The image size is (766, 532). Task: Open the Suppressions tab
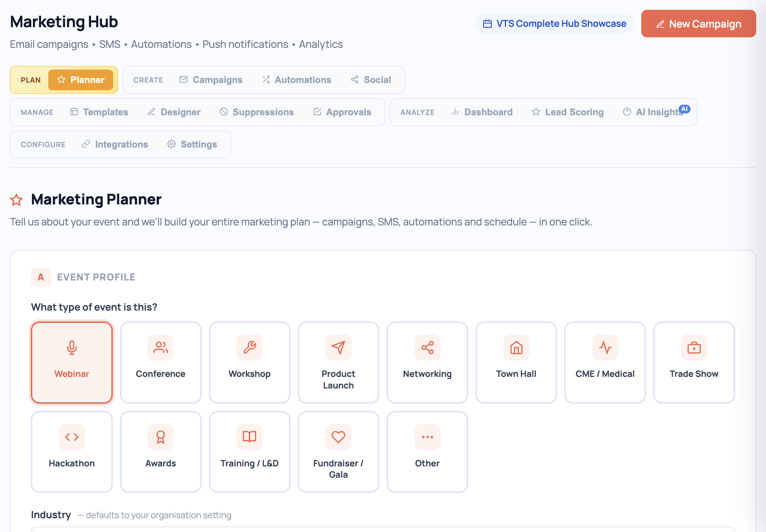257,112
